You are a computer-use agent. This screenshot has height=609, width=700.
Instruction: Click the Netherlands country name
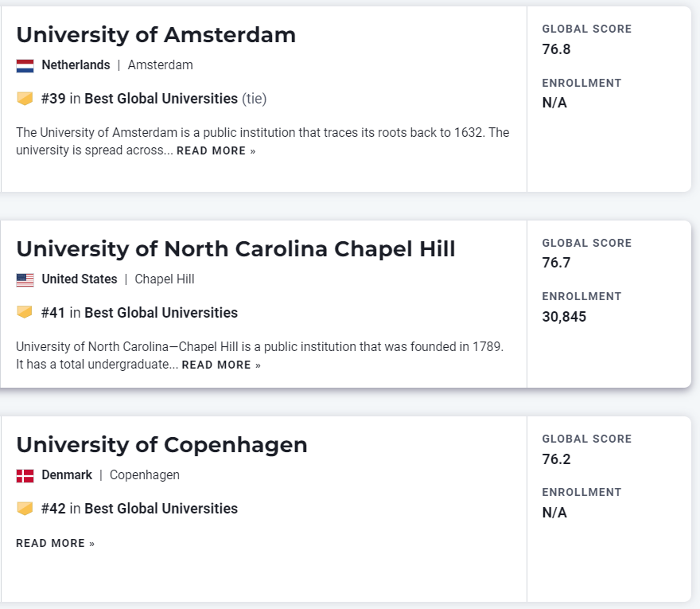tap(76, 65)
